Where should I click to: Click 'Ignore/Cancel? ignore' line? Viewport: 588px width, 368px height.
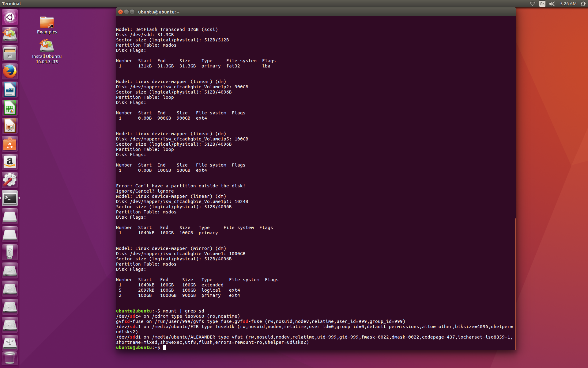tap(145, 191)
